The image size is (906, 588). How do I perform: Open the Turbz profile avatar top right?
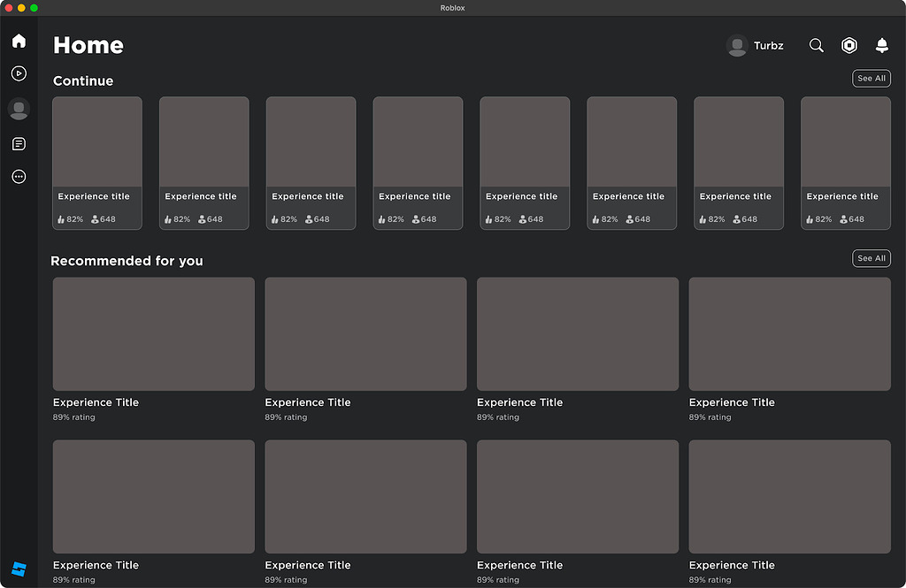737,45
